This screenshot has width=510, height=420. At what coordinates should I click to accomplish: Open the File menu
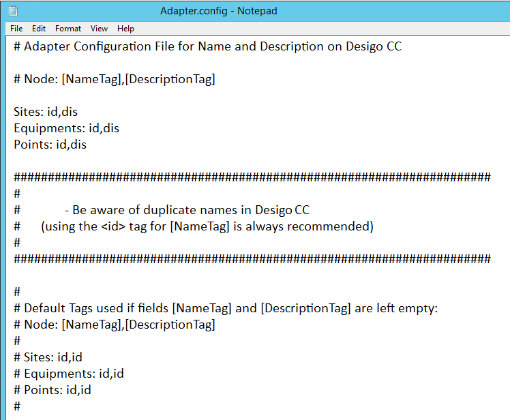[16, 29]
